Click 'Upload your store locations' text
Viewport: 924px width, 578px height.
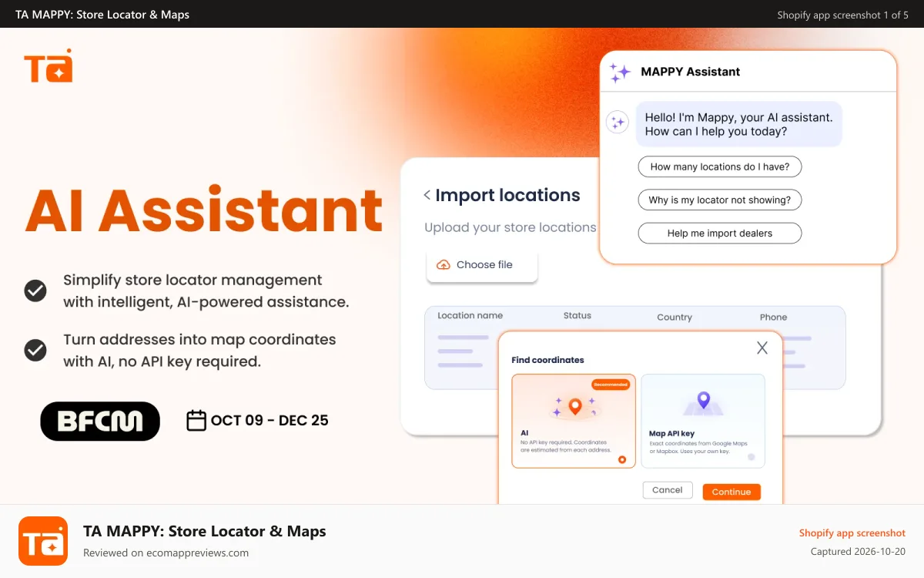[511, 228]
